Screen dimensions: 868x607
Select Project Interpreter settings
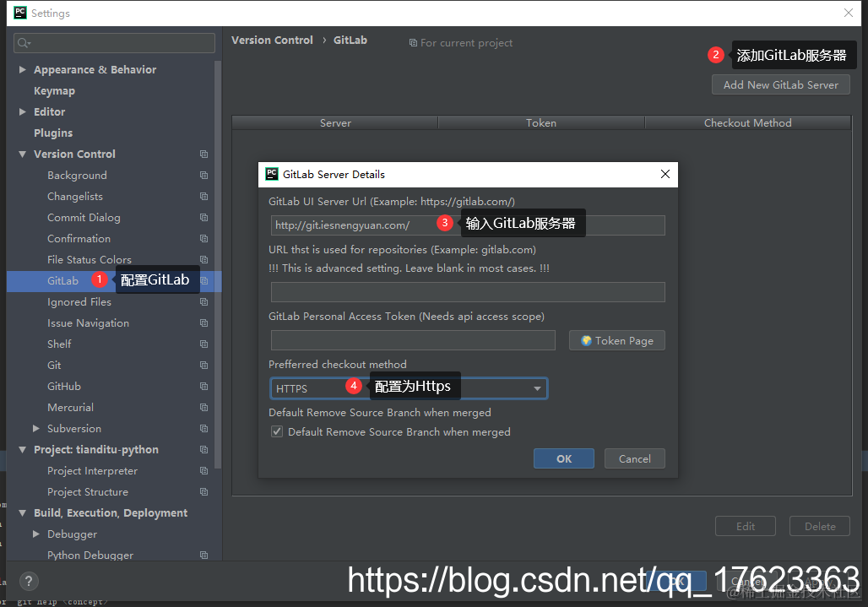(92, 471)
